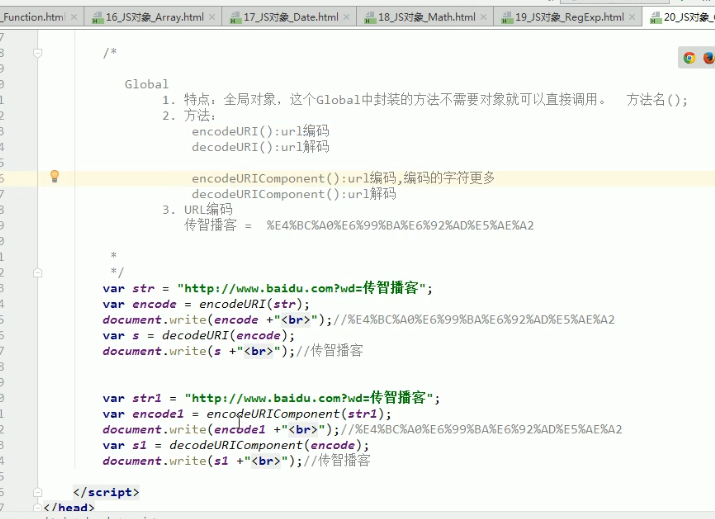Screen dimensions: 715x519
Task: Click the document.write(s1 +"<br>") statement
Action: [202, 461]
